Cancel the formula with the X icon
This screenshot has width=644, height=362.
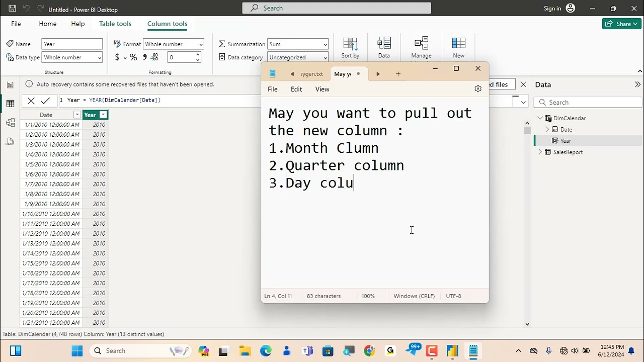[x=31, y=101]
